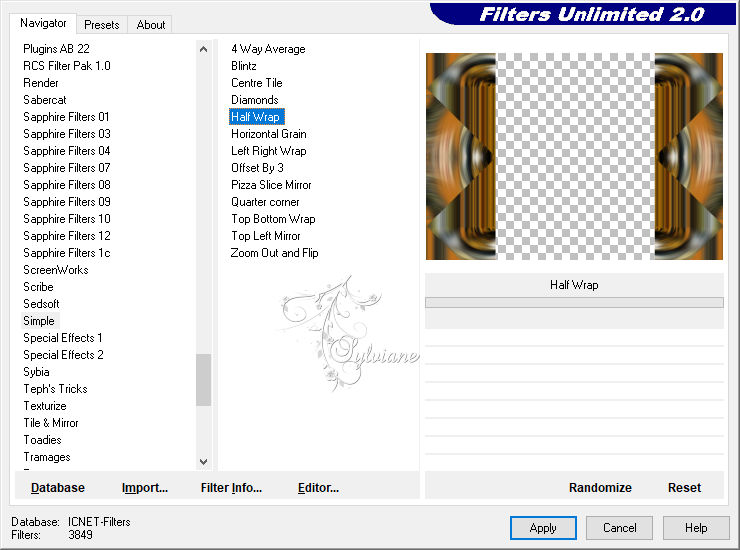This screenshot has height=550, width=740.
Task: Select the 4 Way Average filter
Action: pos(268,49)
